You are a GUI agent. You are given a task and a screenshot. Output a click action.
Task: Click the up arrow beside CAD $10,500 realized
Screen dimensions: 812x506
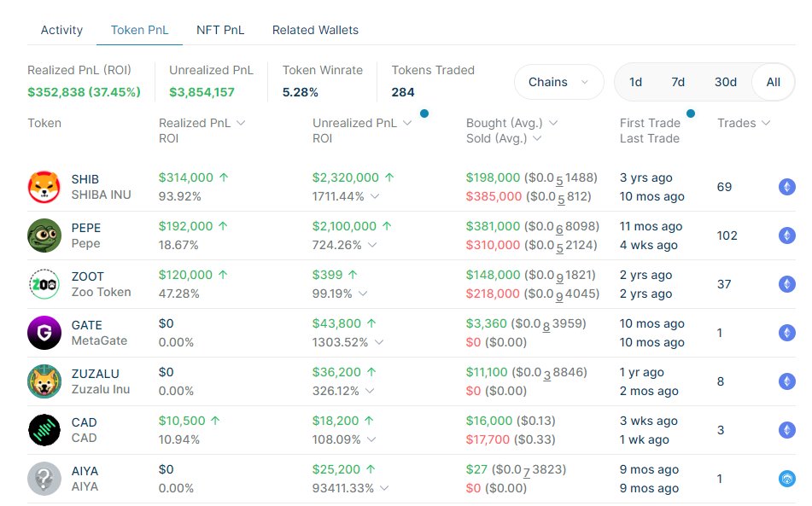pos(215,421)
